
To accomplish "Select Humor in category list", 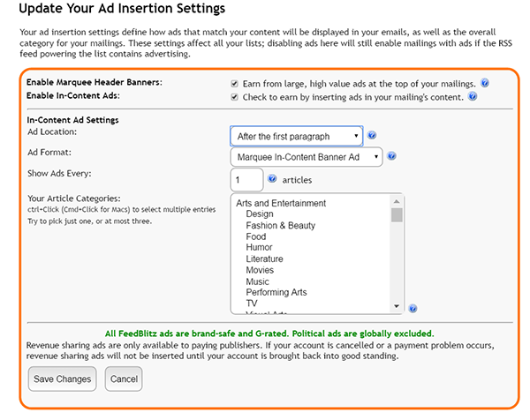I will [x=259, y=247].
